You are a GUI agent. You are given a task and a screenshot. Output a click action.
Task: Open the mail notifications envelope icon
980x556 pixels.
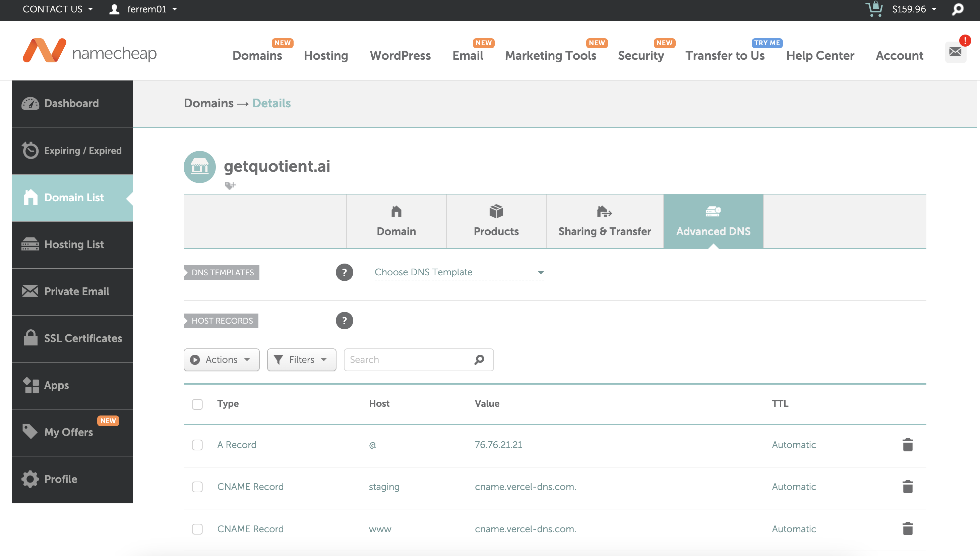[x=955, y=52]
